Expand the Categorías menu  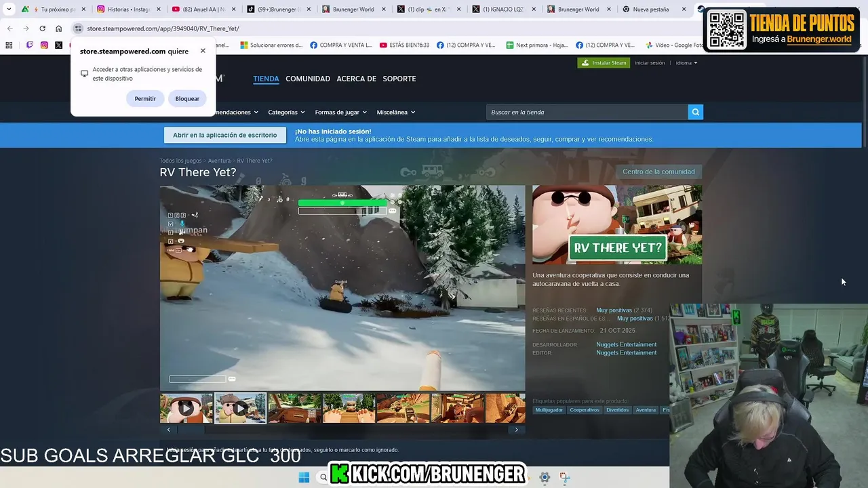pyautogui.click(x=286, y=112)
